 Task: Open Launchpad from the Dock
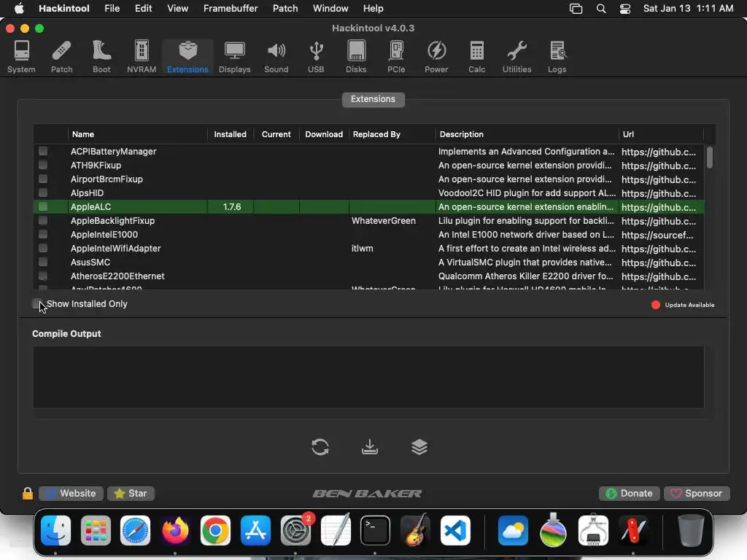pos(96,531)
